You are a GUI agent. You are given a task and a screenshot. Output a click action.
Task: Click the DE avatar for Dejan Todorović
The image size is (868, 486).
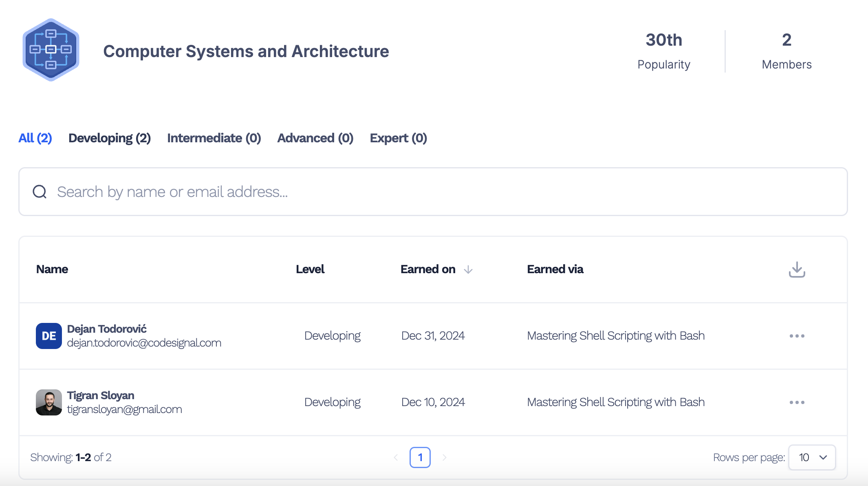pyautogui.click(x=49, y=336)
